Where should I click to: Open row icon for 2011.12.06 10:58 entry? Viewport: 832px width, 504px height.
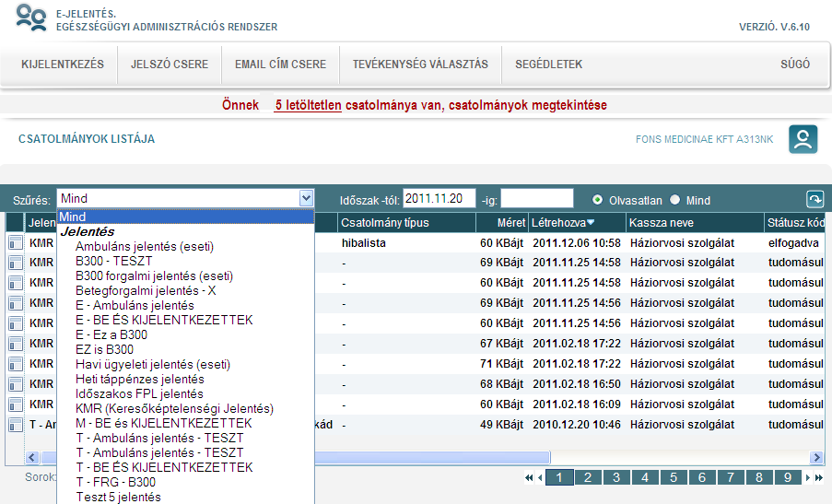coord(16,243)
